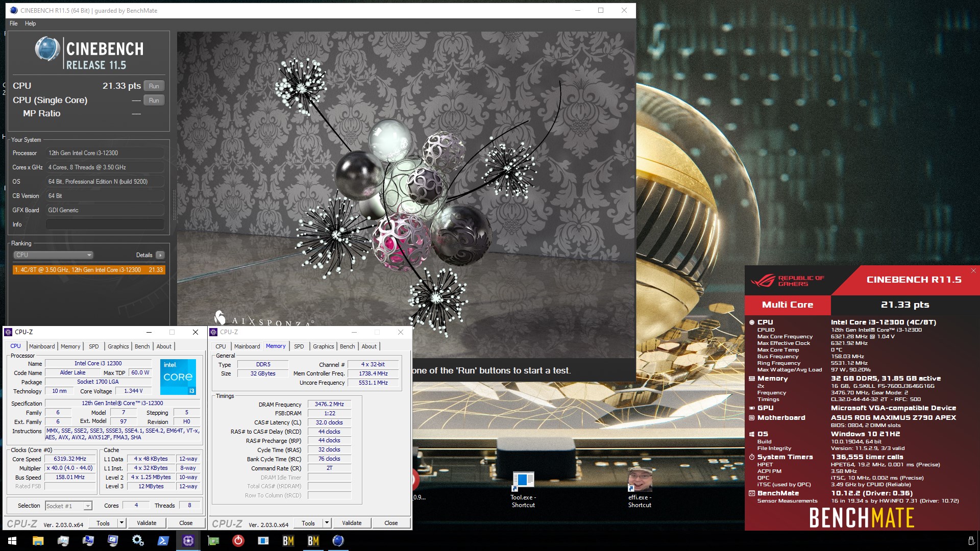Expand ranking Details arrow button
Image resolution: width=980 pixels, height=551 pixels.
(160, 255)
